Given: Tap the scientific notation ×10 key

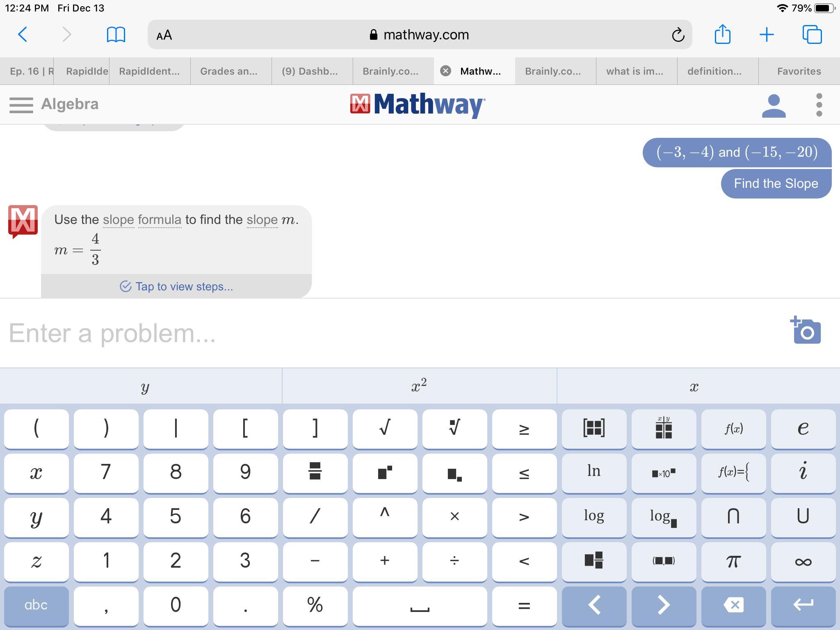Looking at the screenshot, I should coord(663,472).
